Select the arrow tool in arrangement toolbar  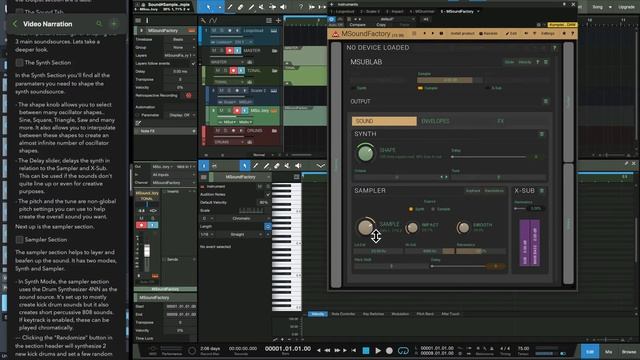click(209, 7)
